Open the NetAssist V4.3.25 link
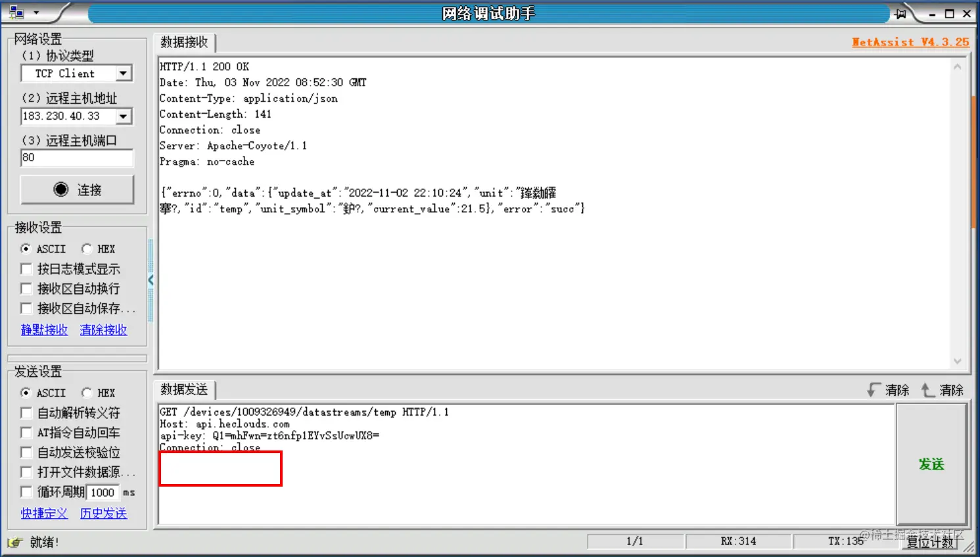 tap(910, 42)
